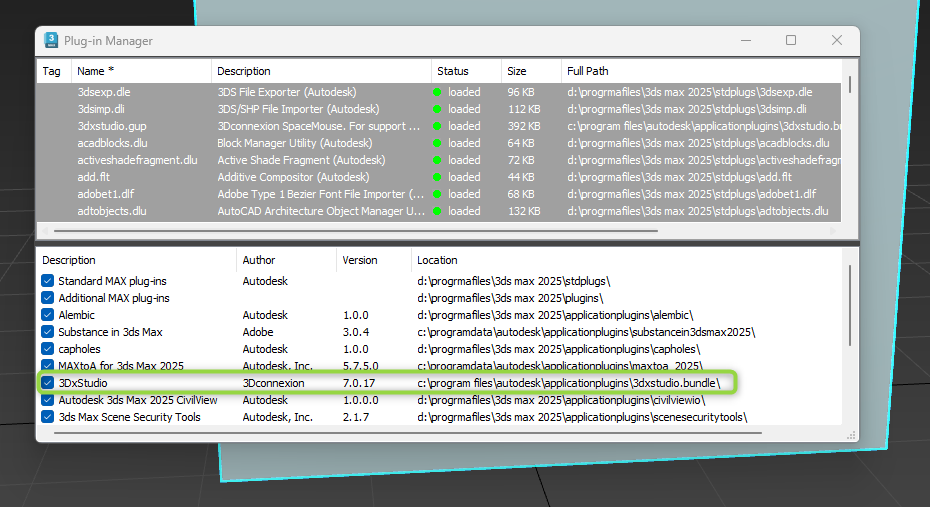
Task: Select the adobet1.dlf plug-in row
Action: [439, 194]
